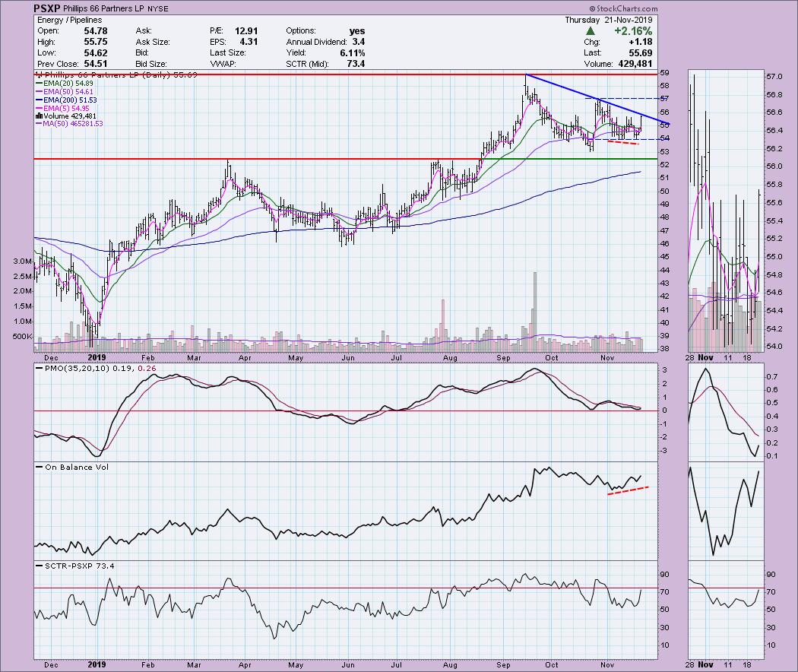Click the 59 price axis label
The width and height of the screenshot is (798, 672).
[664, 73]
